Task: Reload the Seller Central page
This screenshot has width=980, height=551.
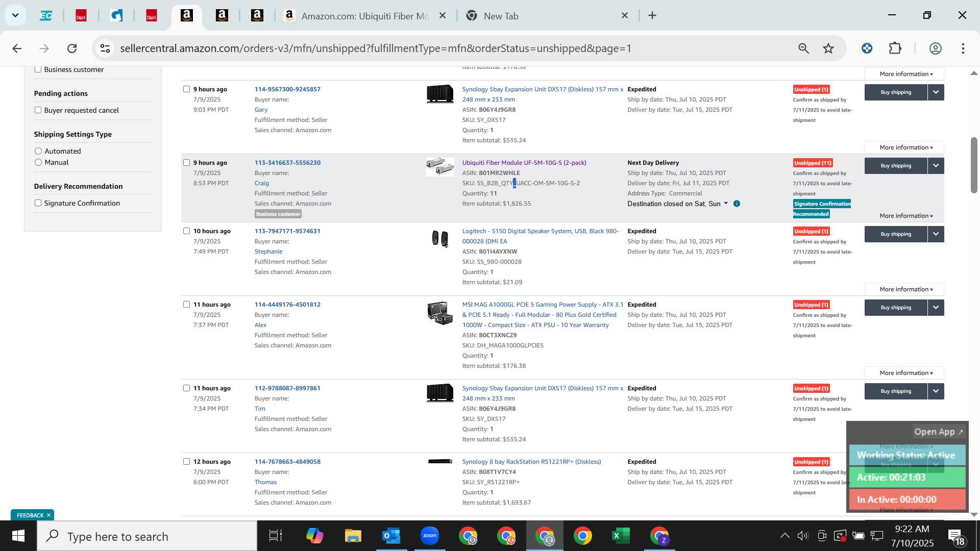Action: point(72,48)
